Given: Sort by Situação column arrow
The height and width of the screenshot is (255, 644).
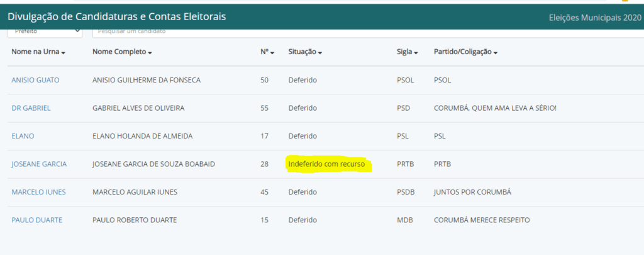Looking at the screenshot, I should pyautogui.click(x=320, y=53).
